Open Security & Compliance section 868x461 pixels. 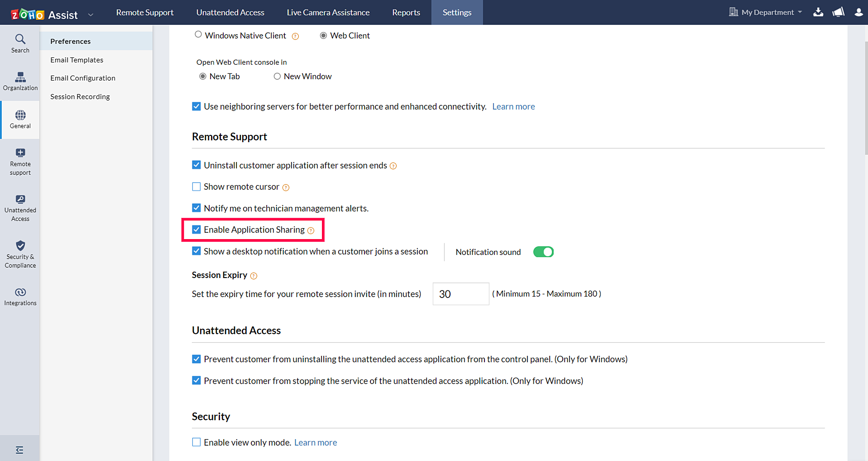pos(20,255)
